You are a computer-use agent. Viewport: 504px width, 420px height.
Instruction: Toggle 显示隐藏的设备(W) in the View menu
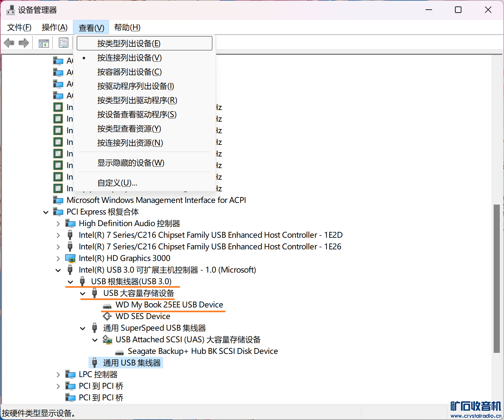coord(145,163)
